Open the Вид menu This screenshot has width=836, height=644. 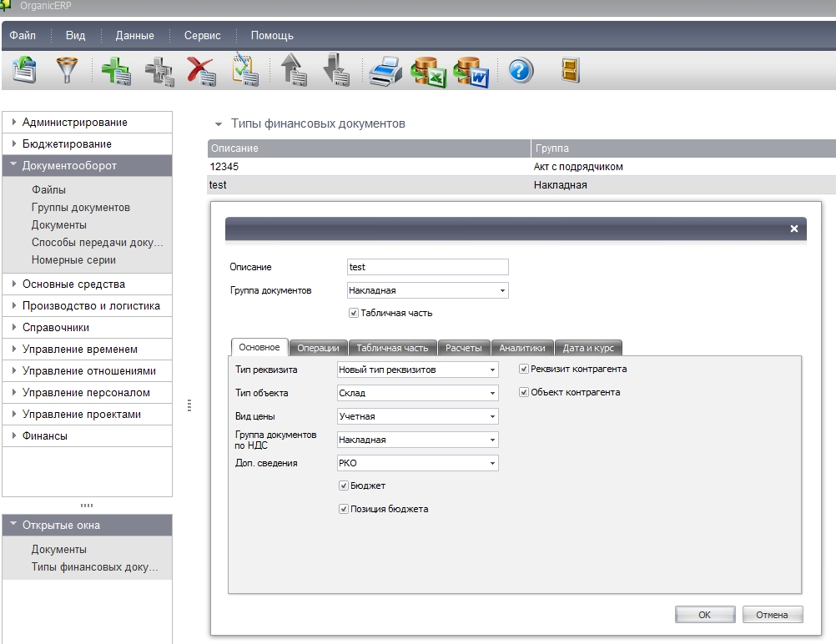(75, 35)
